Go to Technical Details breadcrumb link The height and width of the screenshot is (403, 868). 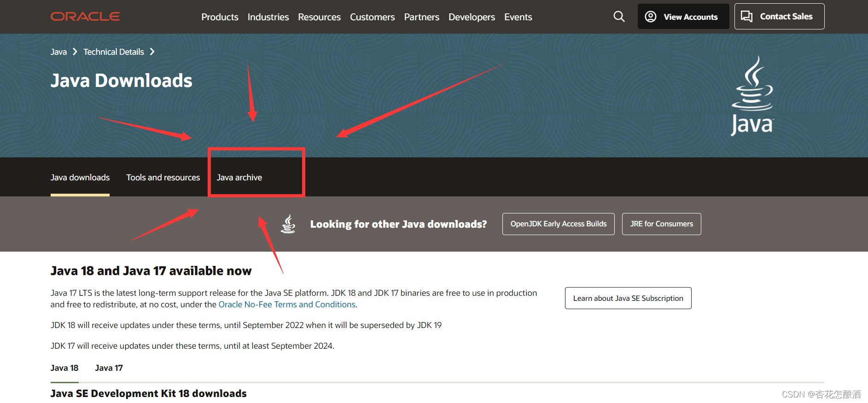click(x=114, y=52)
